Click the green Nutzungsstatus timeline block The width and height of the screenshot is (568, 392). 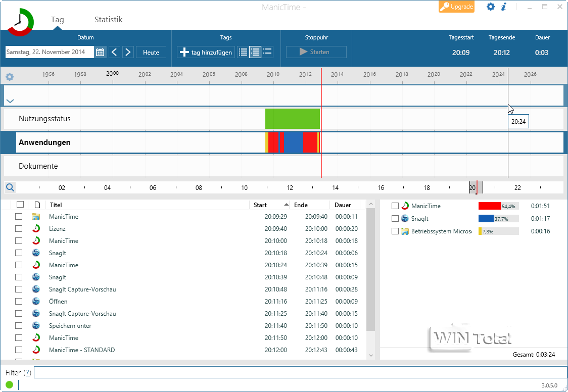point(292,119)
